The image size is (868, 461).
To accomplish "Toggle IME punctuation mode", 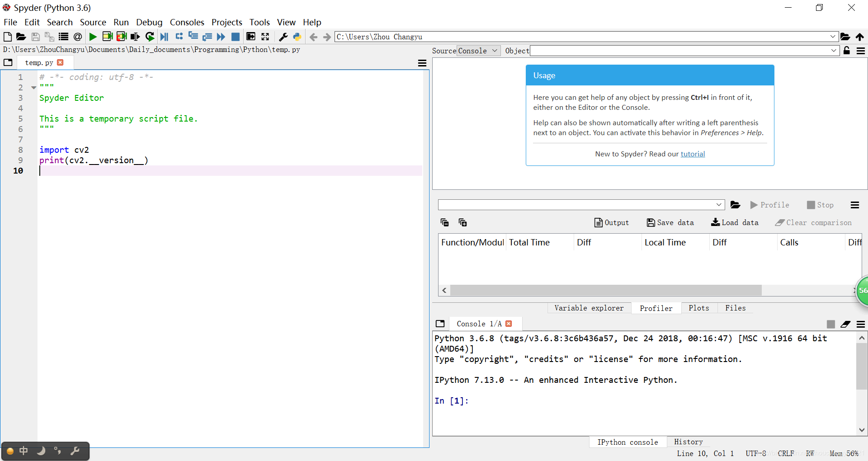I will 57,451.
